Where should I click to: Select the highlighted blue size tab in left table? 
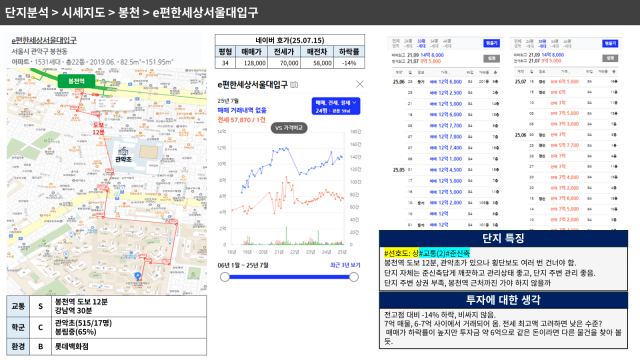click(x=421, y=43)
